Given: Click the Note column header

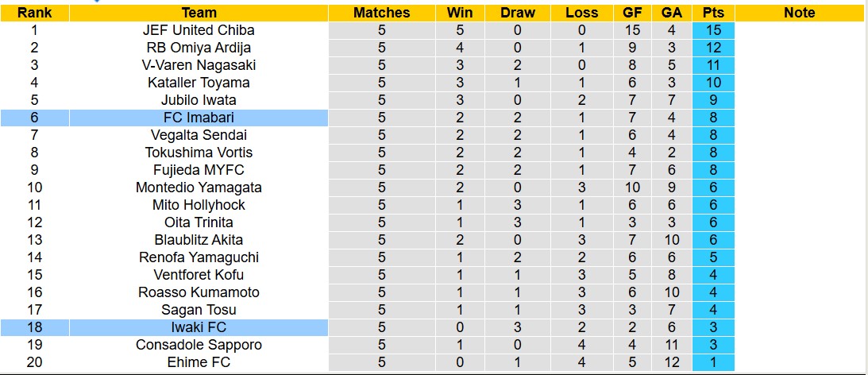Looking at the screenshot, I should pos(799,13).
